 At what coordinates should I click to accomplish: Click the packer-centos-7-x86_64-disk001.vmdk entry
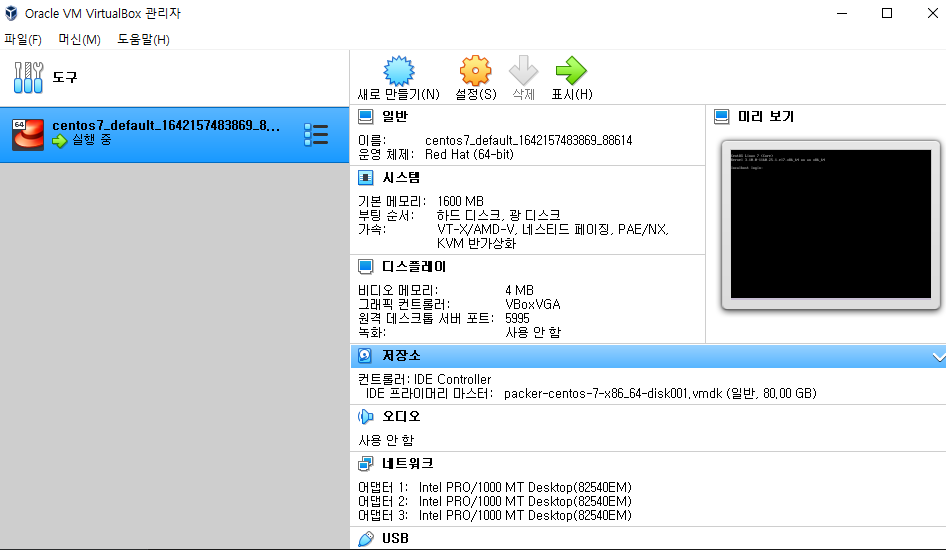[660, 393]
